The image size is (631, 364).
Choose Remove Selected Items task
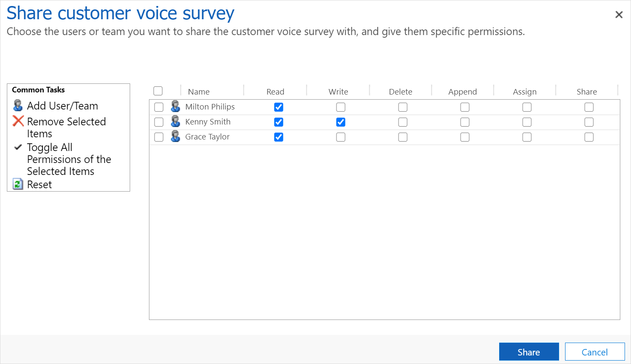[x=66, y=127]
